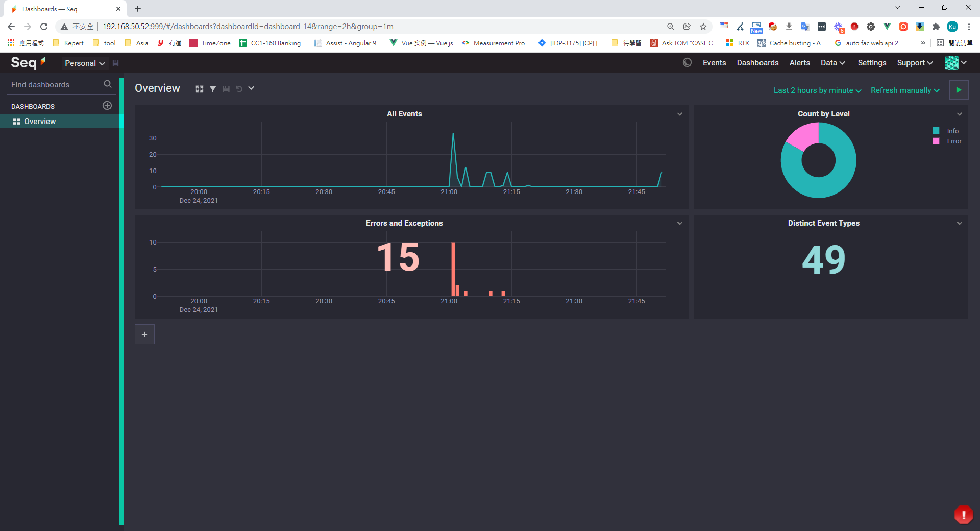The height and width of the screenshot is (531, 980).
Task: Expand the All Events chart options chevron
Action: [679, 114]
